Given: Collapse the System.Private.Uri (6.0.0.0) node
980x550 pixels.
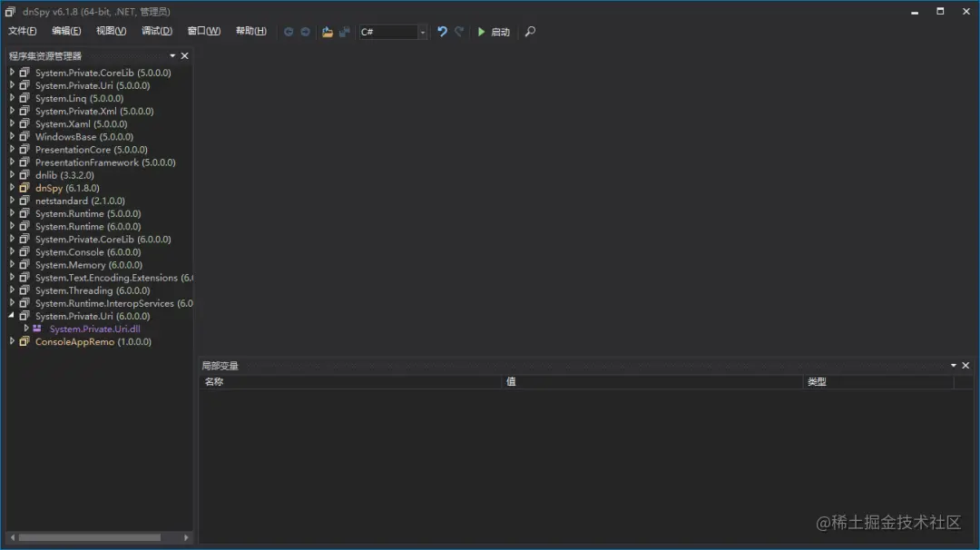Looking at the screenshot, I should 12,316.
